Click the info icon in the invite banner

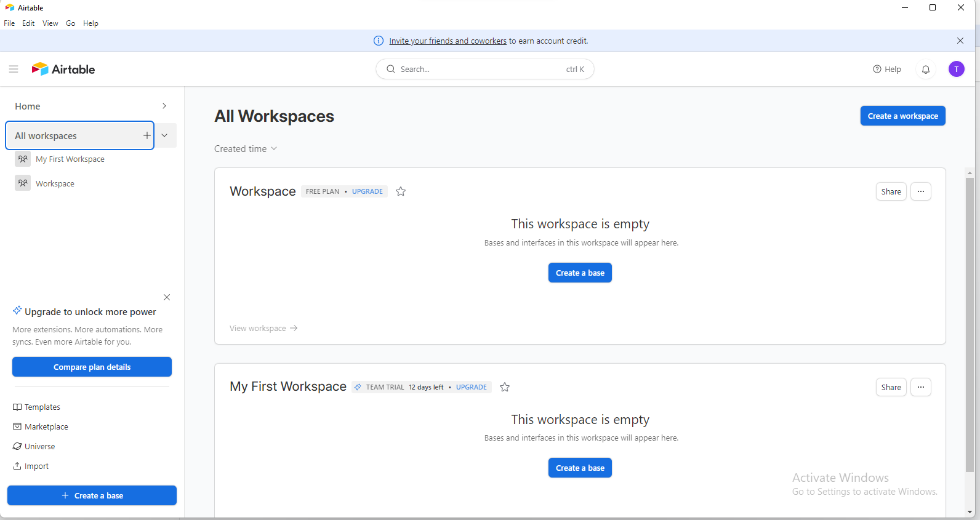[x=379, y=41]
